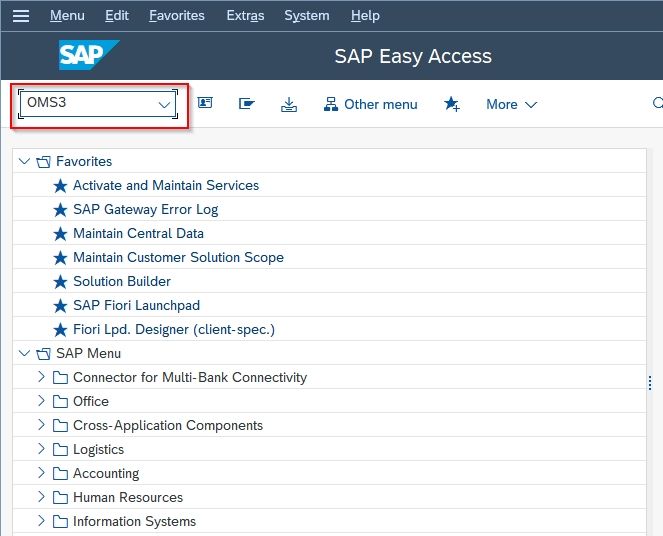The width and height of the screenshot is (663, 536).
Task: Open SAP Fiori Launchpad favorite
Action: coord(136,305)
